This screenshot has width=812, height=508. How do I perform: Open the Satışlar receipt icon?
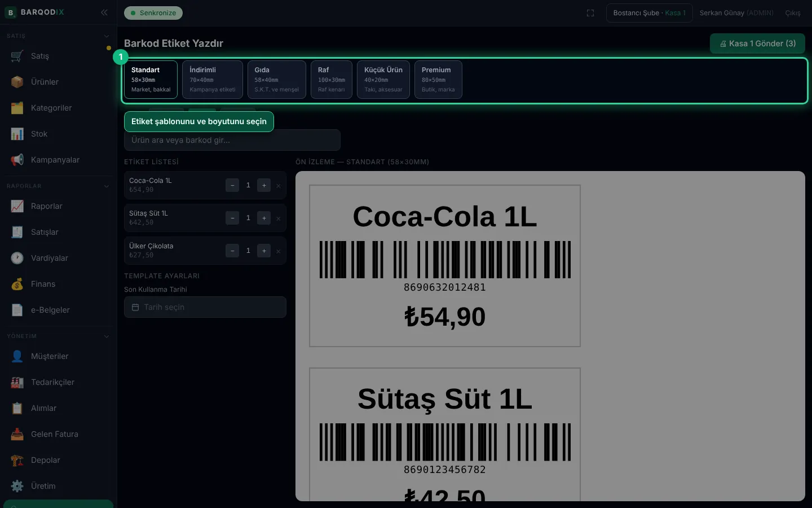(x=17, y=232)
